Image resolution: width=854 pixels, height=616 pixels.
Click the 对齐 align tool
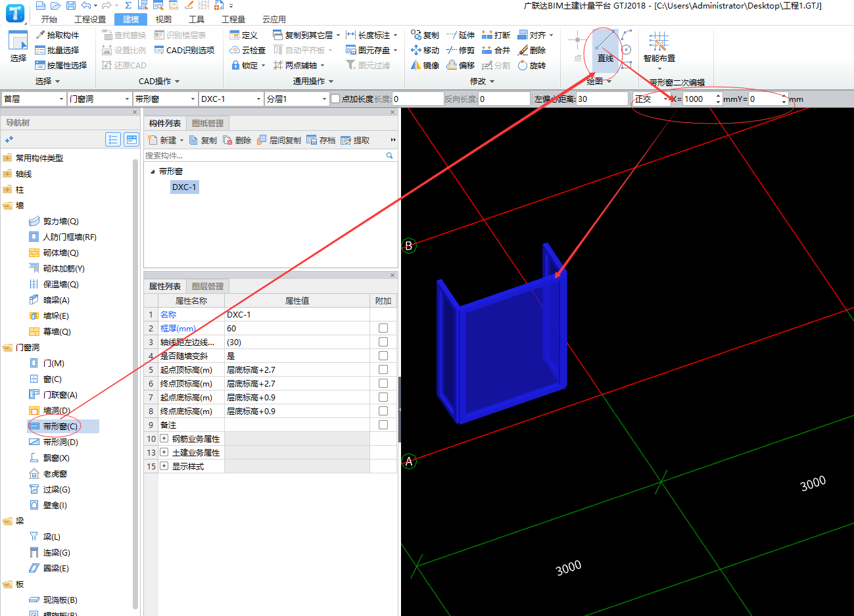pos(534,35)
